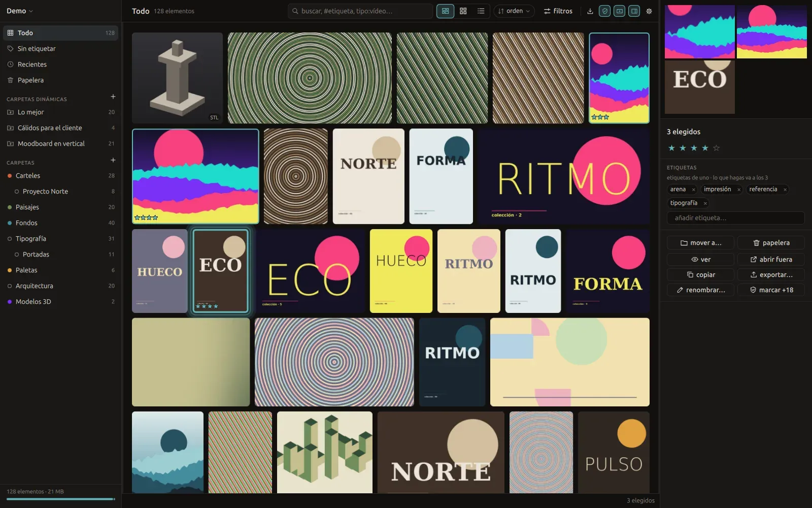Image resolution: width=812 pixels, height=508 pixels.
Task: Remove the arena tag
Action: pos(693,189)
